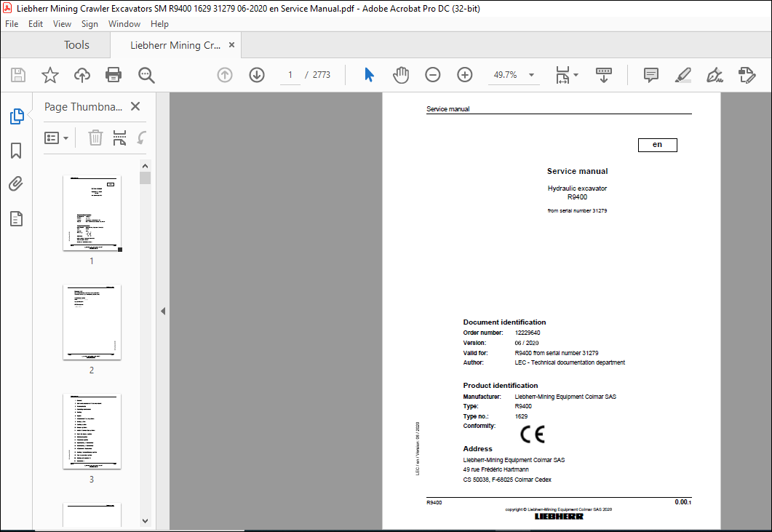Click order number 12229640

pyautogui.click(x=528, y=333)
